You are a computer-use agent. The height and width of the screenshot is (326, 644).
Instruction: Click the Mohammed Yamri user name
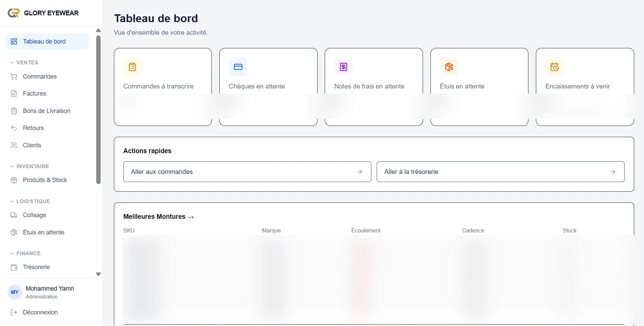pyautogui.click(x=50, y=289)
